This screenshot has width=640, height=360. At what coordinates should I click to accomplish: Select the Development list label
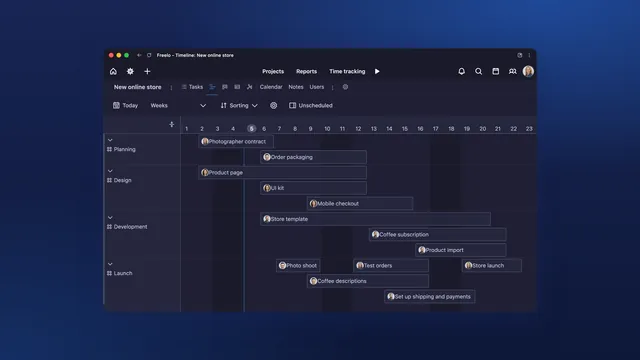click(130, 227)
